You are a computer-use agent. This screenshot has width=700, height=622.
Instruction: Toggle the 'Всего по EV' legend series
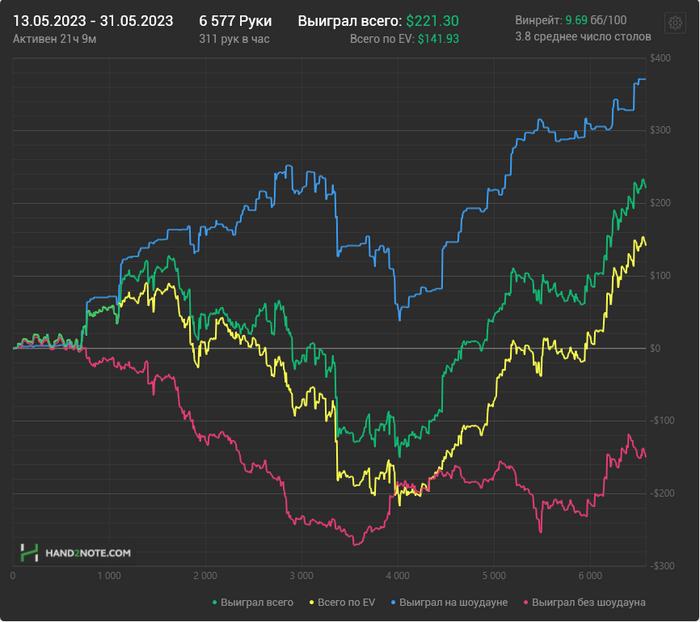(x=342, y=602)
